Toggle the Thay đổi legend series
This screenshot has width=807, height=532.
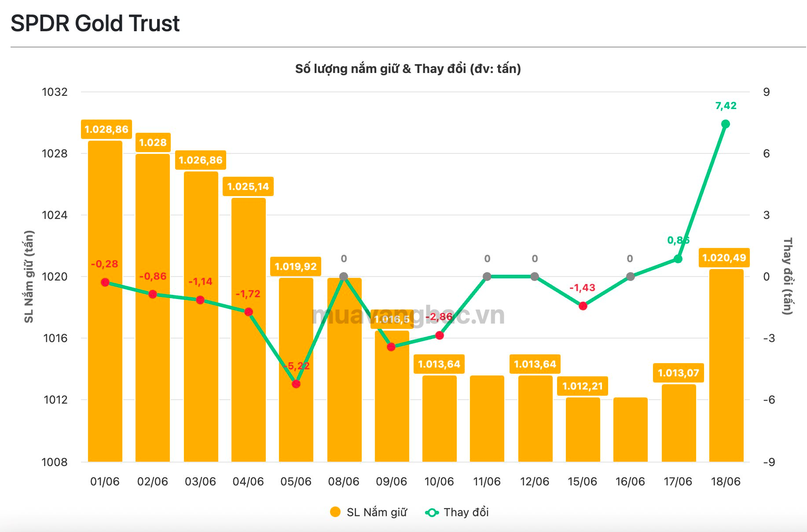click(457, 512)
